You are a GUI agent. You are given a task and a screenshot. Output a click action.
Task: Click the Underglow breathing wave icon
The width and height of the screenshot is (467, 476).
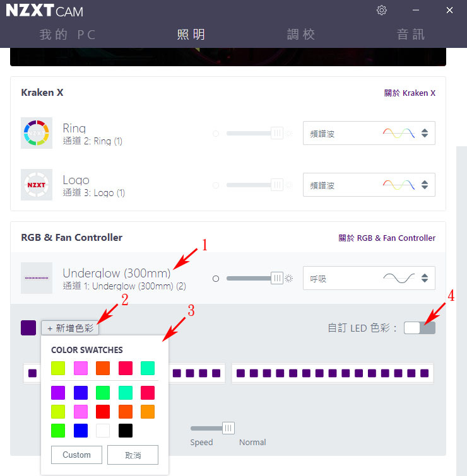pyautogui.click(x=399, y=278)
